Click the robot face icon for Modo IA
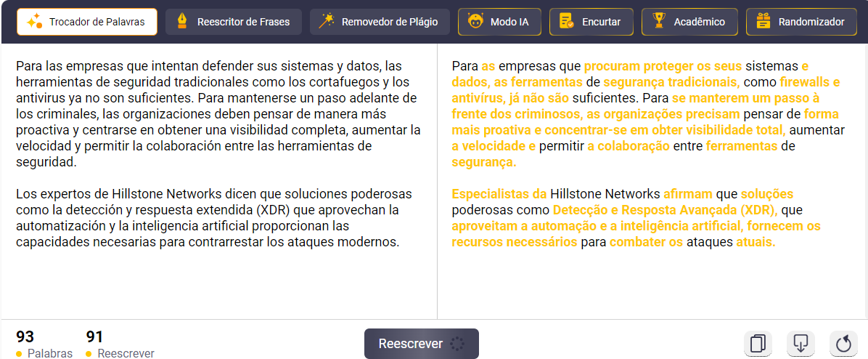This screenshot has width=868, height=359. tap(474, 22)
